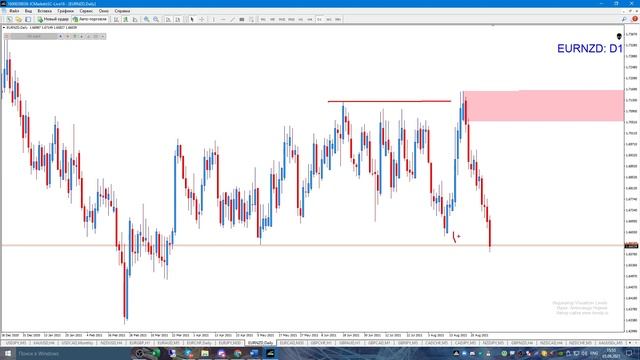Open MetaTrader icon in taskbar
Image resolution: width=640 pixels, height=360 pixels.
coord(270,353)
